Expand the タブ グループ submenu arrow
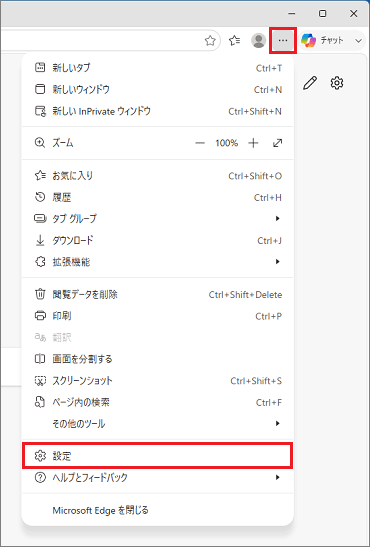Screen dimensions: 370x547 pos(278,219)
